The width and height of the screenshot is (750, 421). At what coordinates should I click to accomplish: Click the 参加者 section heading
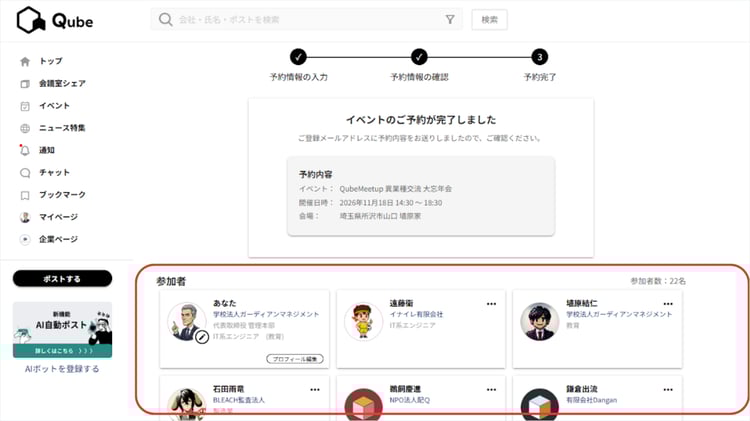tap(171, 281)
